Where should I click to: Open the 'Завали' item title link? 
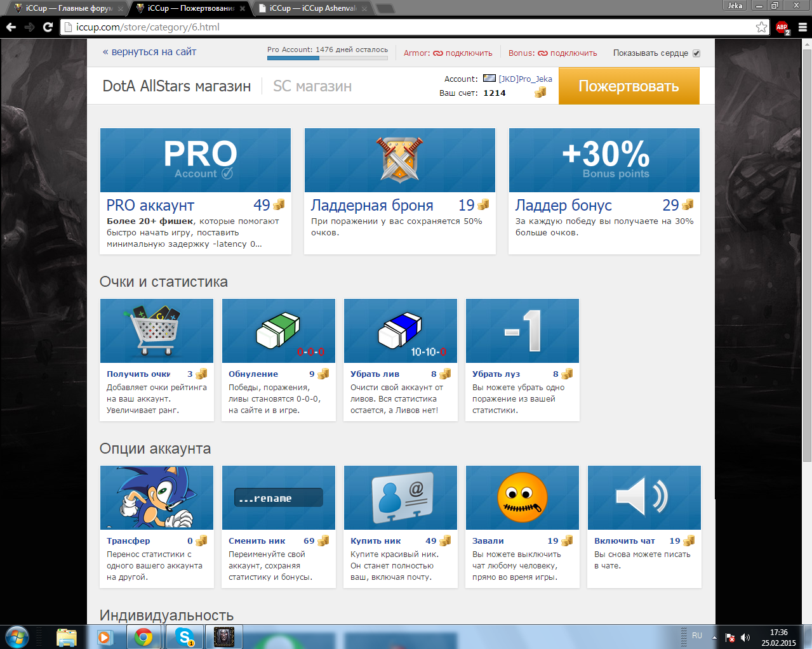[488, 541]
